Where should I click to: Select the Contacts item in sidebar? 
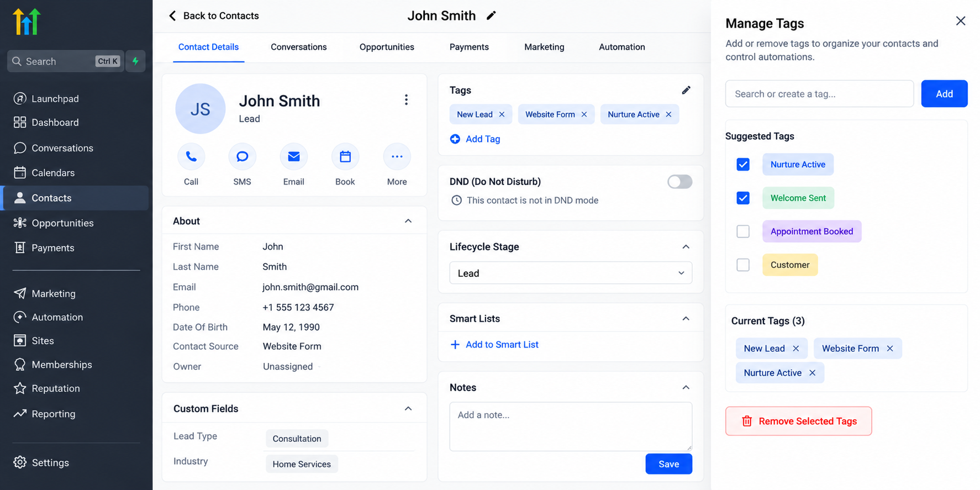pyautogui.click(x=76, y=198)
